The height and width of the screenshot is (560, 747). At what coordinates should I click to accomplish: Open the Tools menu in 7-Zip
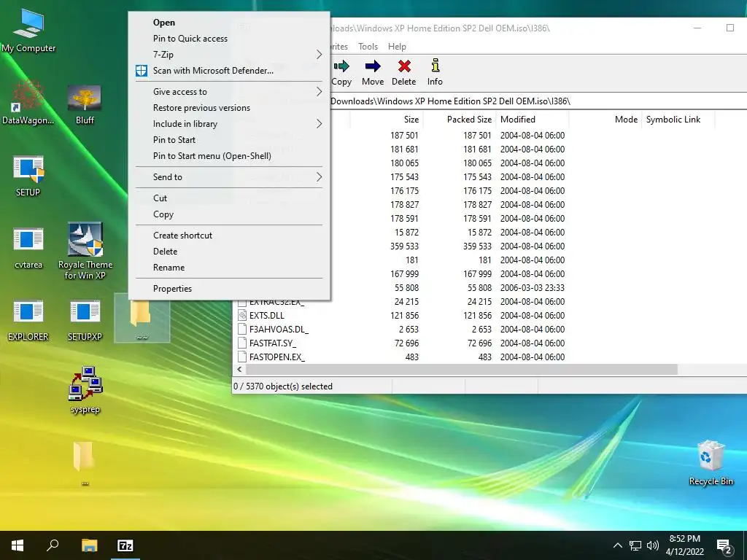tap(368, 47)
